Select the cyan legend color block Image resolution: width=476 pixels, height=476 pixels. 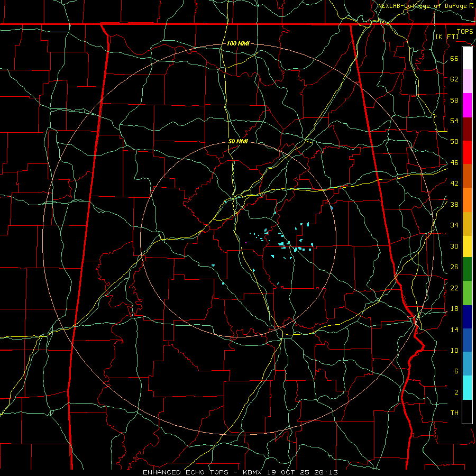(x=467, y=388)
